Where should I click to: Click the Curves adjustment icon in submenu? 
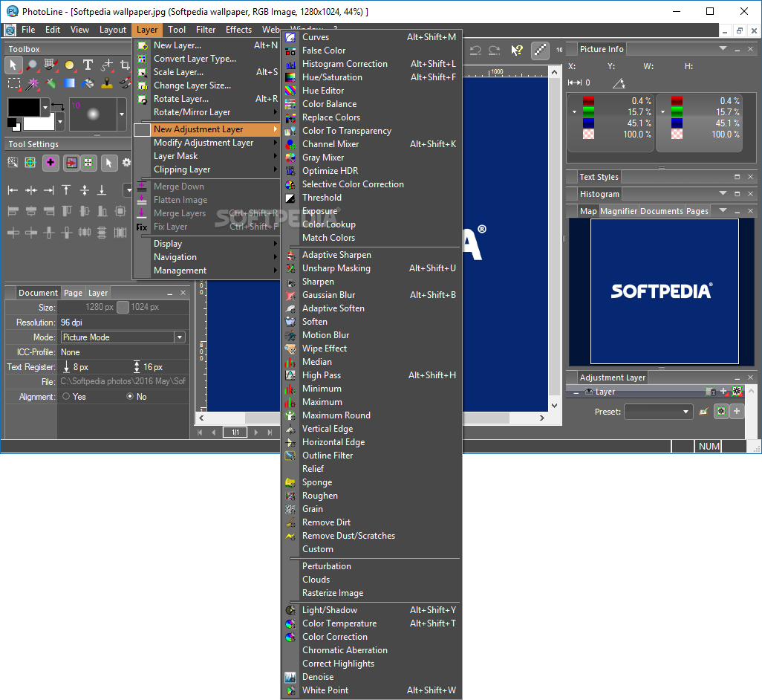[x=290, y=37]
